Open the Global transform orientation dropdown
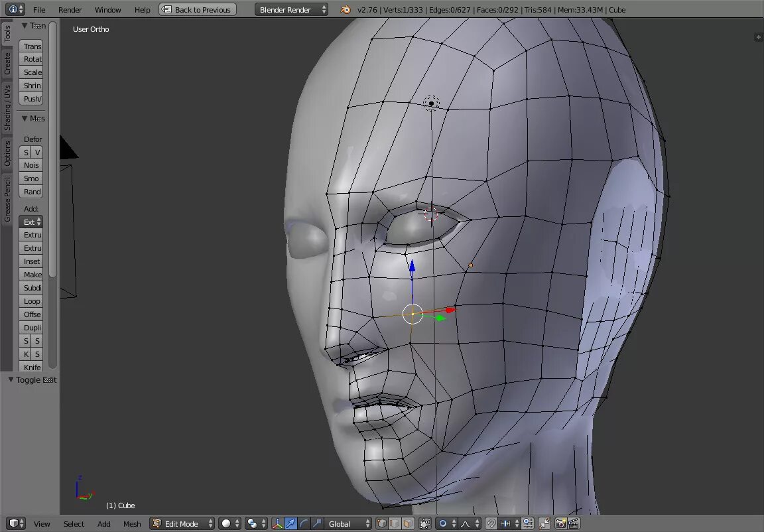 (349, 524)
